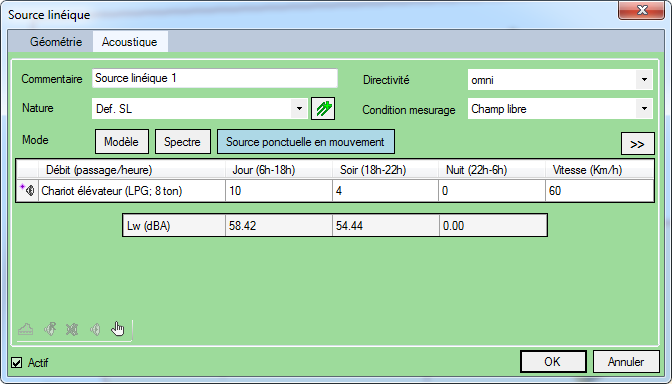Screen dimensions: 672x384
Task: Close the Source linéique dialog window
Action: 641,10
